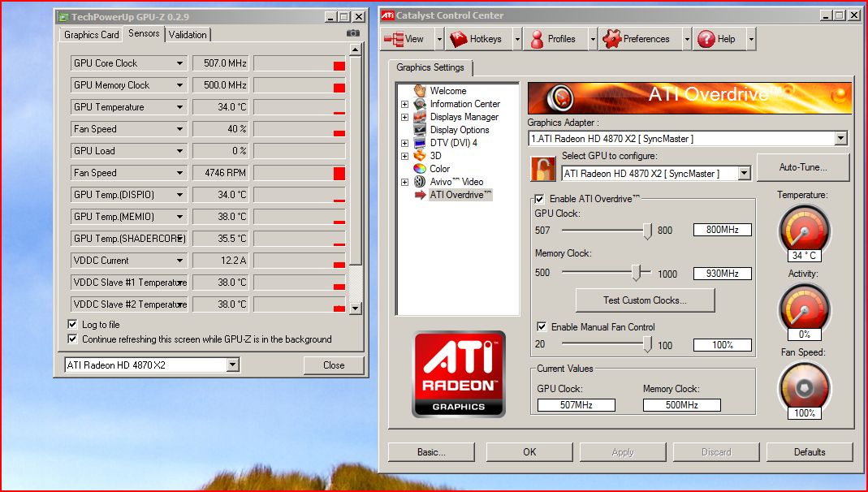This screenshot has height=492, width=868.
Task: Select the Graphics Settings tab
Action: coord(430,67)
